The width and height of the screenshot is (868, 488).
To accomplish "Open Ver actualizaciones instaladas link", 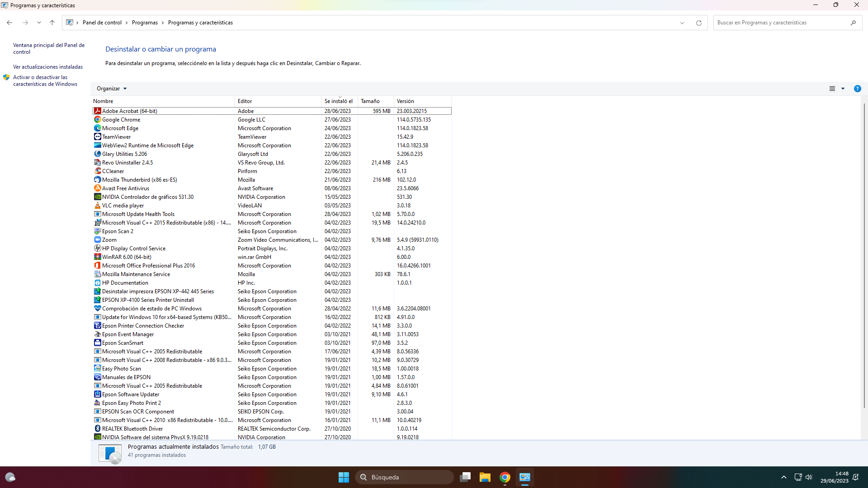I will (x=48, y=67).
